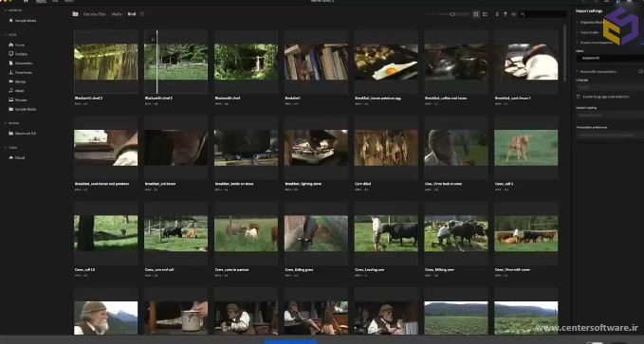Collapse Automatic transcription section
Viewport: 644px width, 344px height.
point(577,71)
